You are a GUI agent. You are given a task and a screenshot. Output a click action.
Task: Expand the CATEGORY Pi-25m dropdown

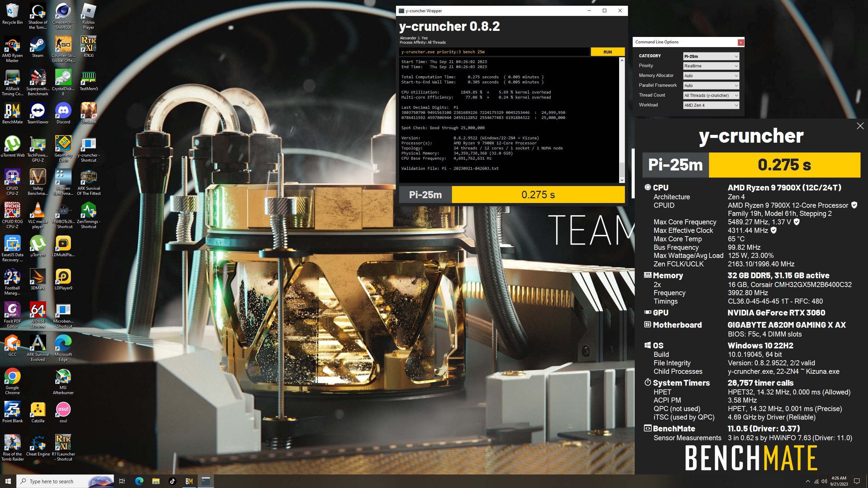[x=711, y=56]
